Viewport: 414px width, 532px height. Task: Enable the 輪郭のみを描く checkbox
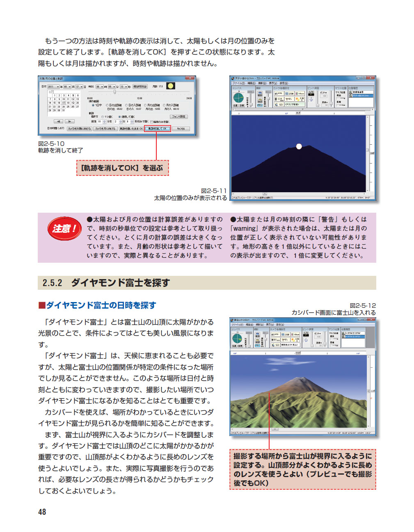(151, 122)
